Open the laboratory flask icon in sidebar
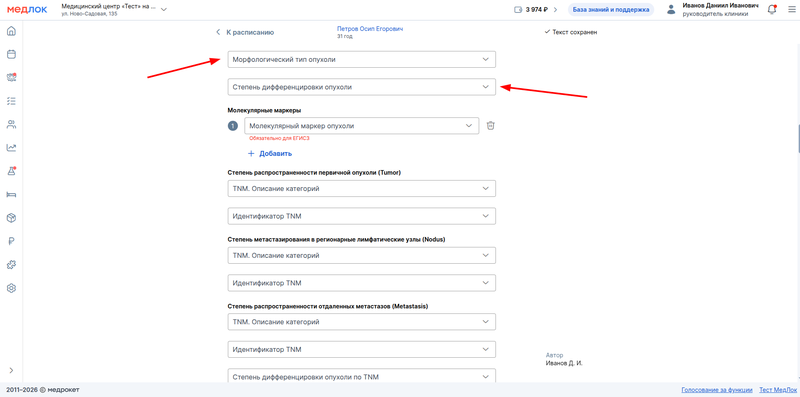800x397 pixels. coord(11,171)
